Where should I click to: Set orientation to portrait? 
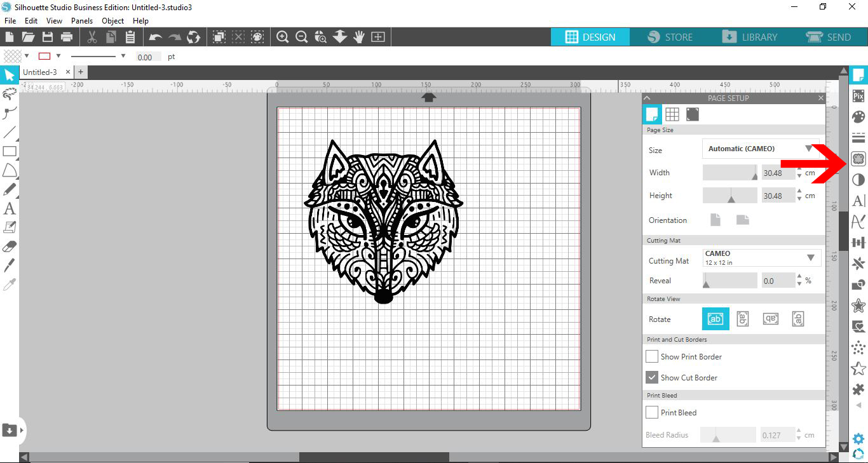[715, 220]
